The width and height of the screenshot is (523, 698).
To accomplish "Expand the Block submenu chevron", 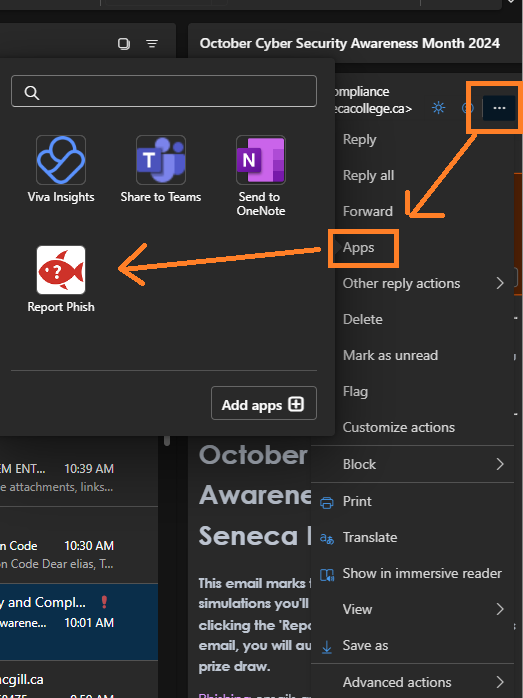I will [500, 464].
